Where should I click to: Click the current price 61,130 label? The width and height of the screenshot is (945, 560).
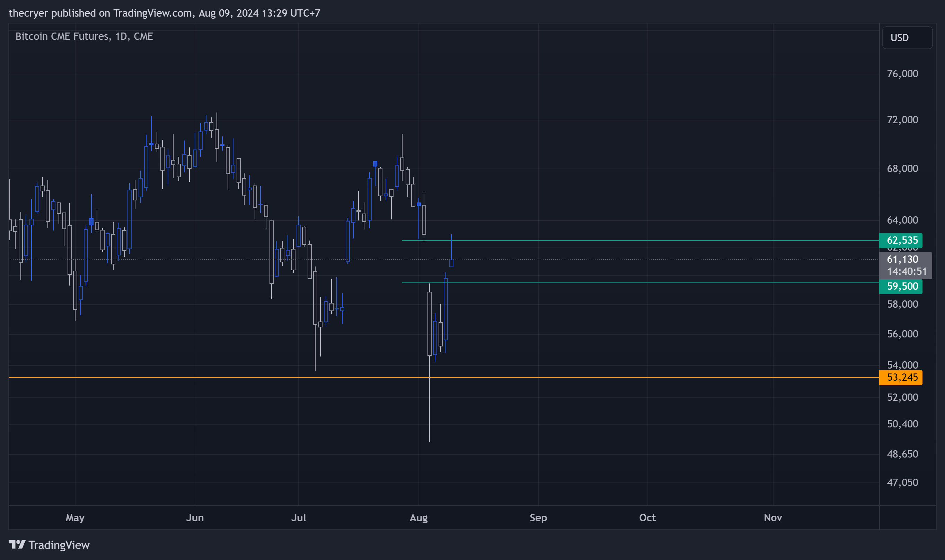coord(902,259)
